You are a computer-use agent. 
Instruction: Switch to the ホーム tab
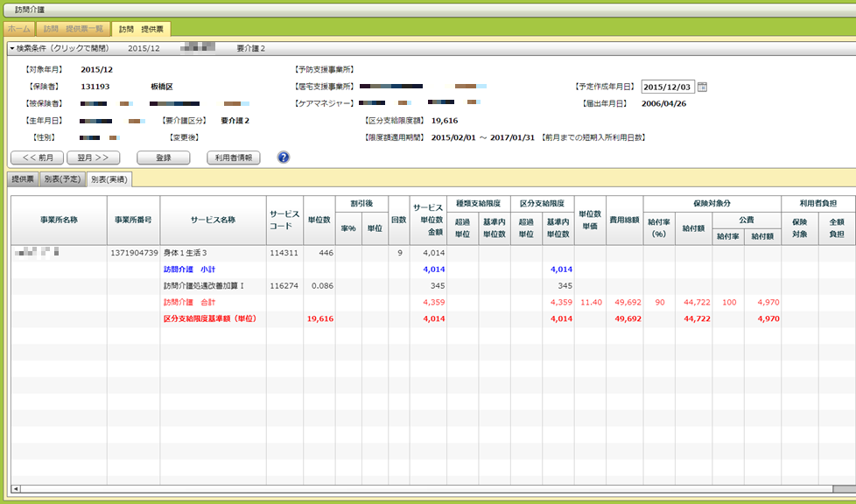click(x=21, y=29)
